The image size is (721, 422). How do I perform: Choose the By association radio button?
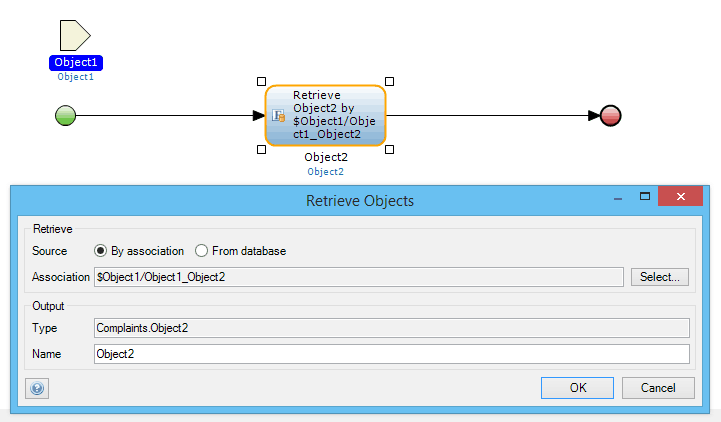click(x=100, y=251)
